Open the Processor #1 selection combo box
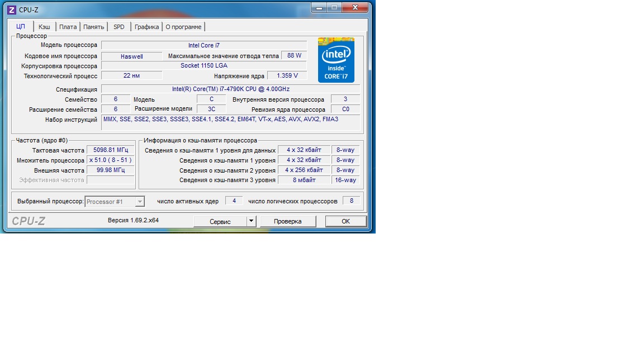 115,202
